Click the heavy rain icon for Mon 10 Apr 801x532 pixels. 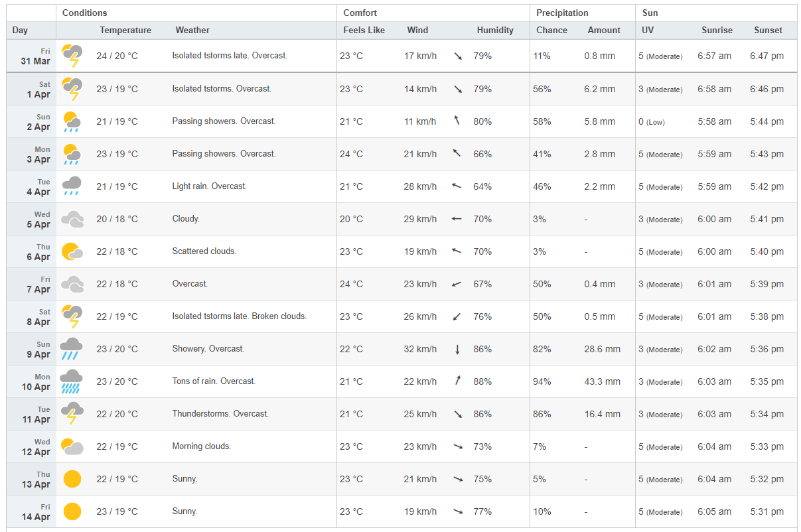tap(72, 381)
